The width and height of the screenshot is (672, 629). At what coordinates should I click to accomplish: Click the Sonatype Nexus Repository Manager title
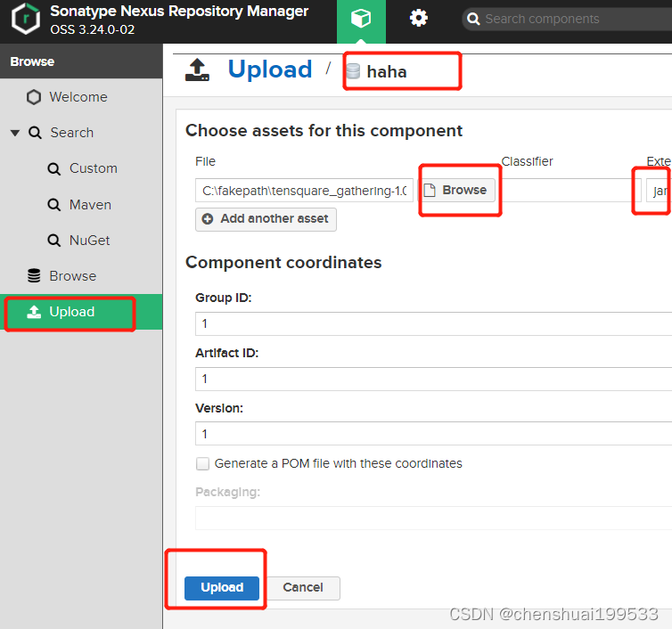[179, 12]
